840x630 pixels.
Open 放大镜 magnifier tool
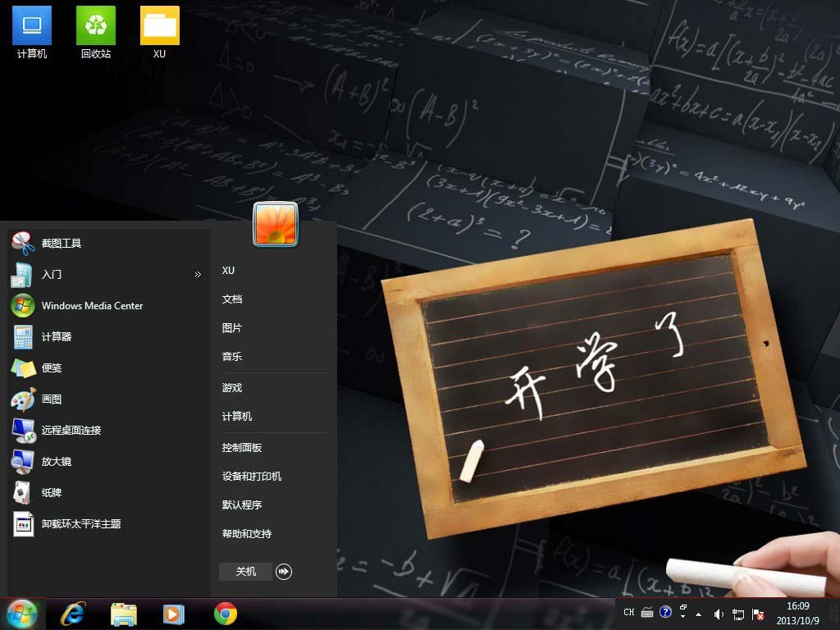pos(57,462)
